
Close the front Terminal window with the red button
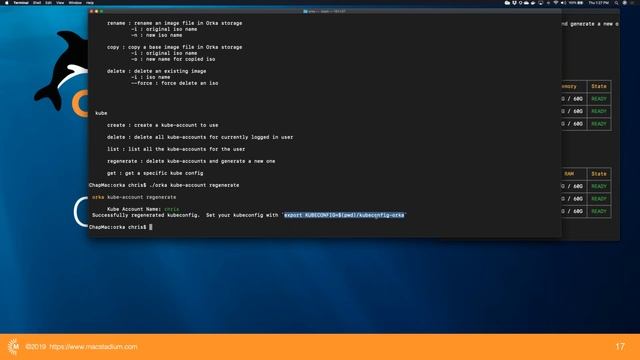[91, 11]
